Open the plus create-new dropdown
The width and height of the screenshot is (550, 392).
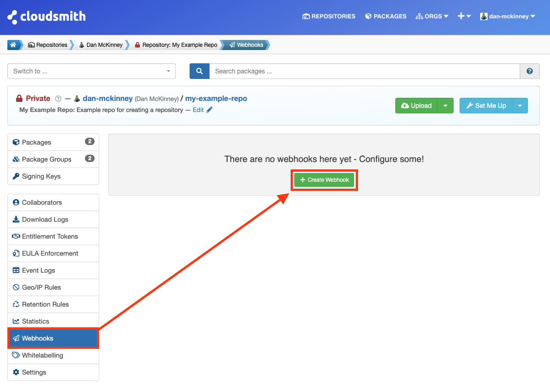pyautogui.click(x=464, y=16)
